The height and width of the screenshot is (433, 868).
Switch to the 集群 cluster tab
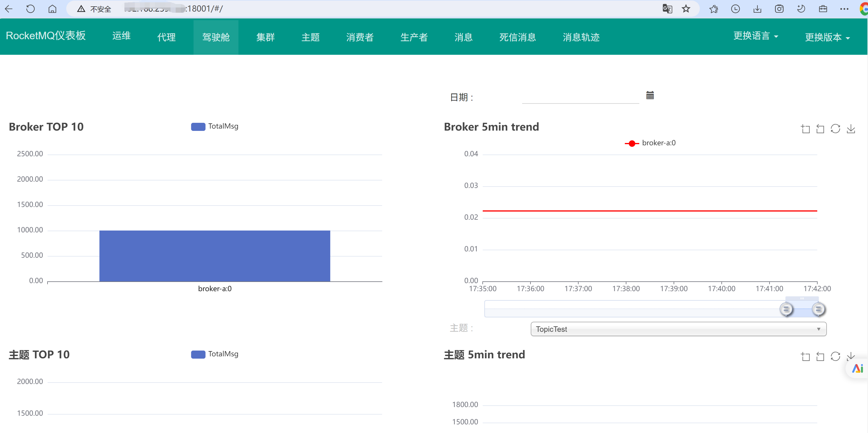(x=265, y=37)
